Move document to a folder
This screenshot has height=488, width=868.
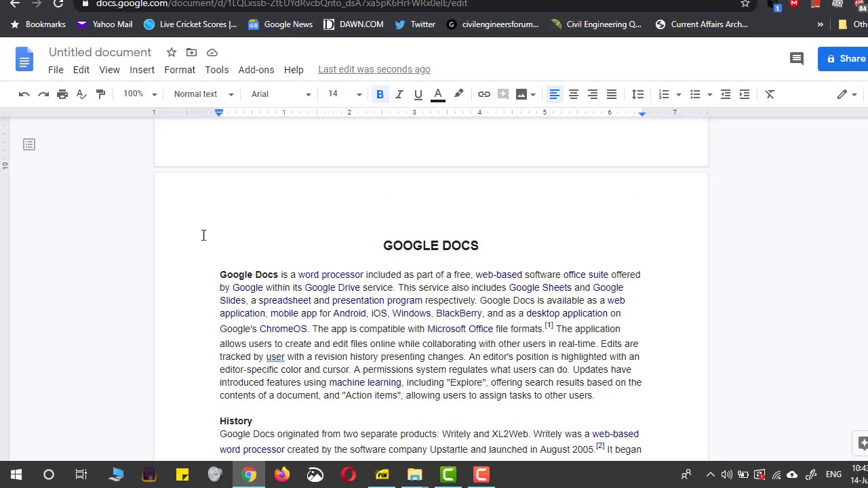click(x=191, y=52)
